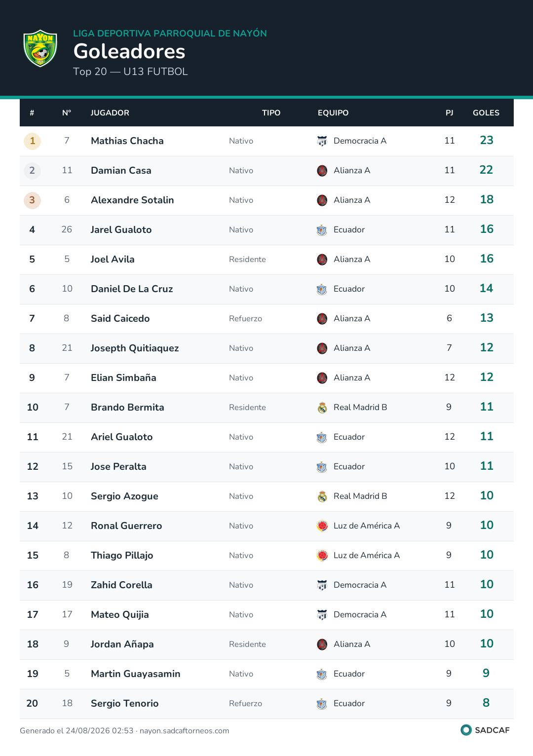Select the JUGADOR column header
This screenshot has width=533, height=756.
pos(110,113)
